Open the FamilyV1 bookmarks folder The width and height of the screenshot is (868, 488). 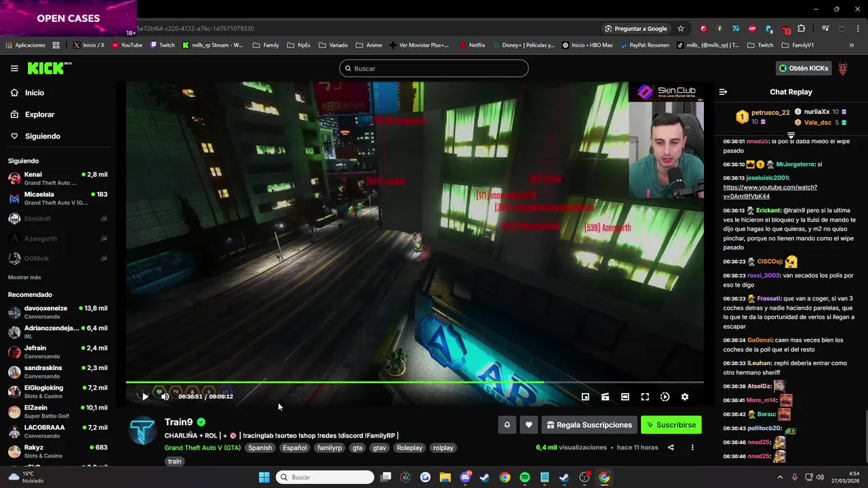[797, 45]
